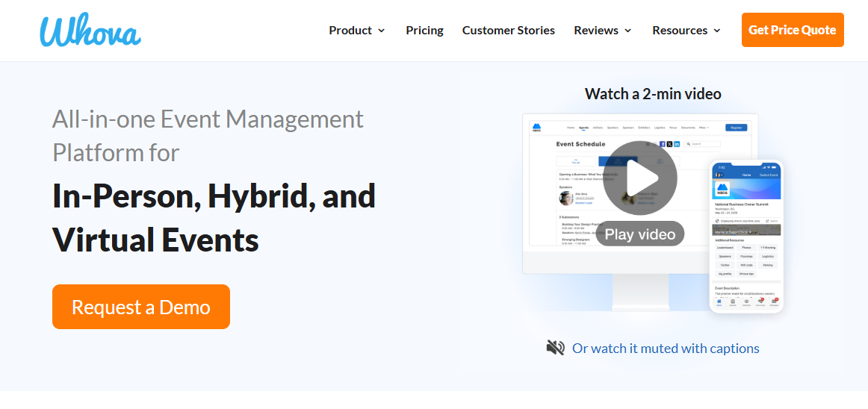
Task: Click the "Watch a 2-min video" heading
Action: tap(653, 93)
